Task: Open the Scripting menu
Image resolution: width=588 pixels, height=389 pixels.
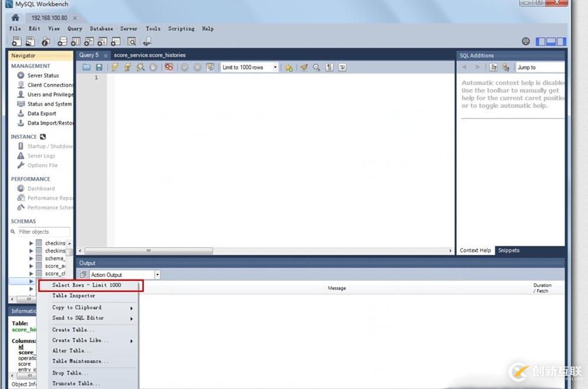Action: tap(181, 28)
